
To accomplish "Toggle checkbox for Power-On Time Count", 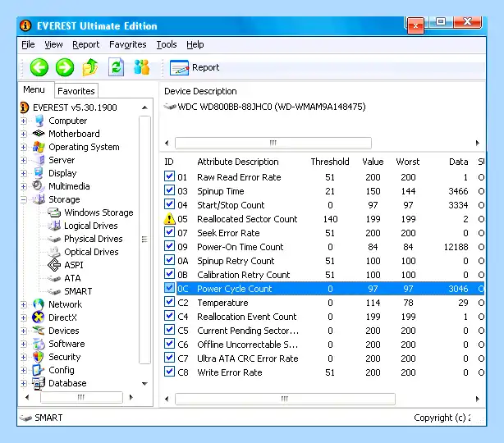I will click(x=169, y=246).
